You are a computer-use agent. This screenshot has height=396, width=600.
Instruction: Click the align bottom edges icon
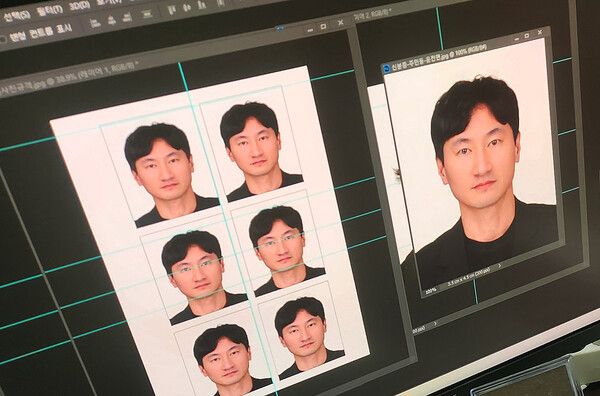point(202,5)
